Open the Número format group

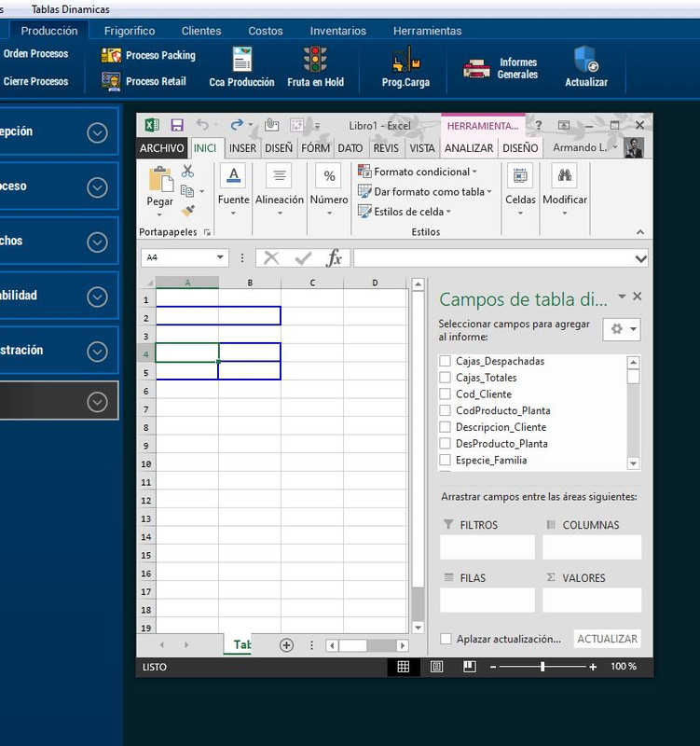coord(329,190)
